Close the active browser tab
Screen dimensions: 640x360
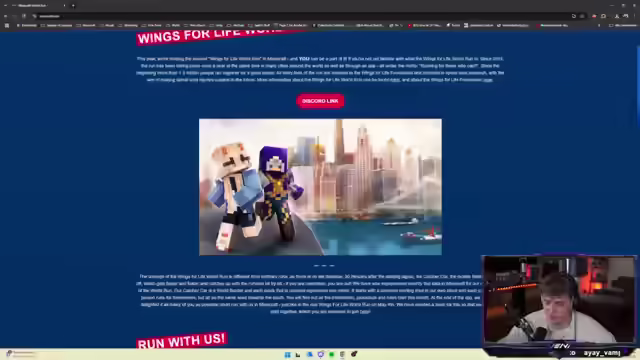[64, 5]
